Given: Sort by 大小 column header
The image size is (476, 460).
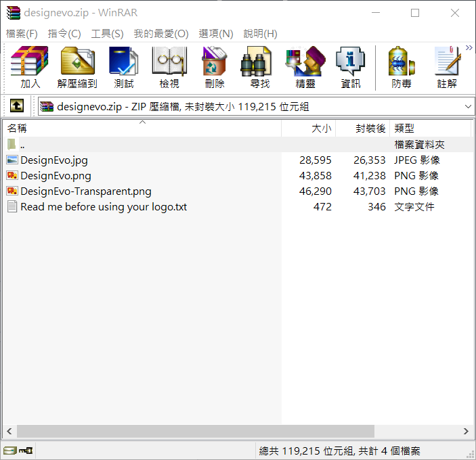Looking at the screenshot, I should click(x=309, y=129).
